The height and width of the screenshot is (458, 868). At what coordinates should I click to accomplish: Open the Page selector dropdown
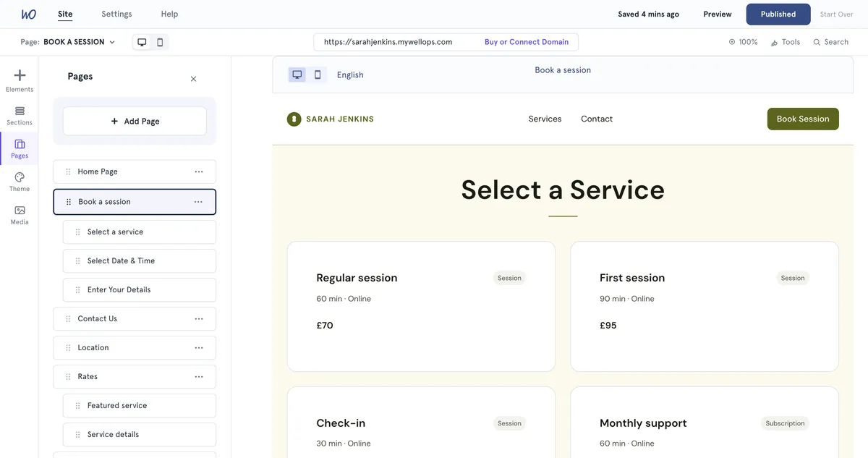pos(68,42)
